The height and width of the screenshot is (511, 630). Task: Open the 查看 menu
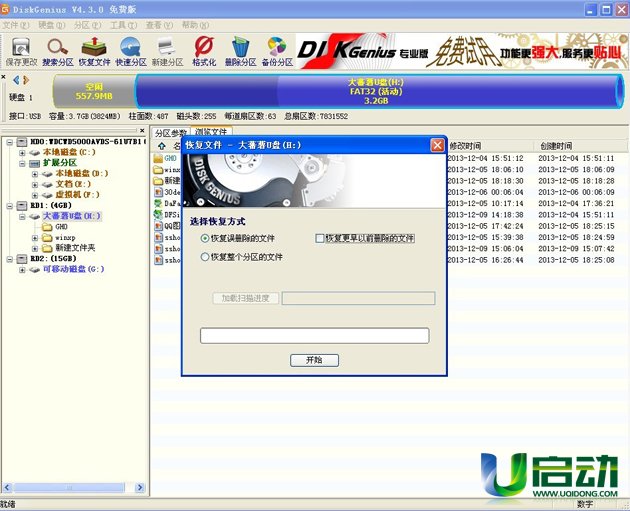click(x=160, y=25)
